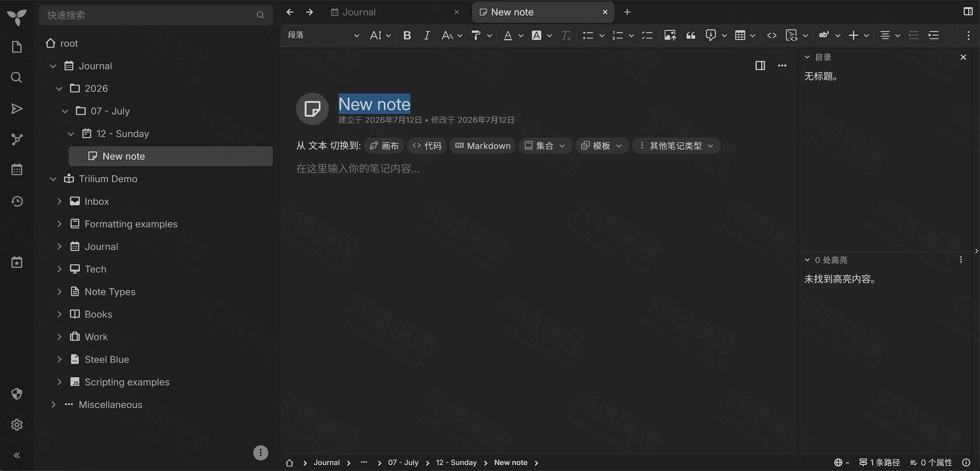
Task: Open the note actions three-dot menu
Action: pos(782,65)
